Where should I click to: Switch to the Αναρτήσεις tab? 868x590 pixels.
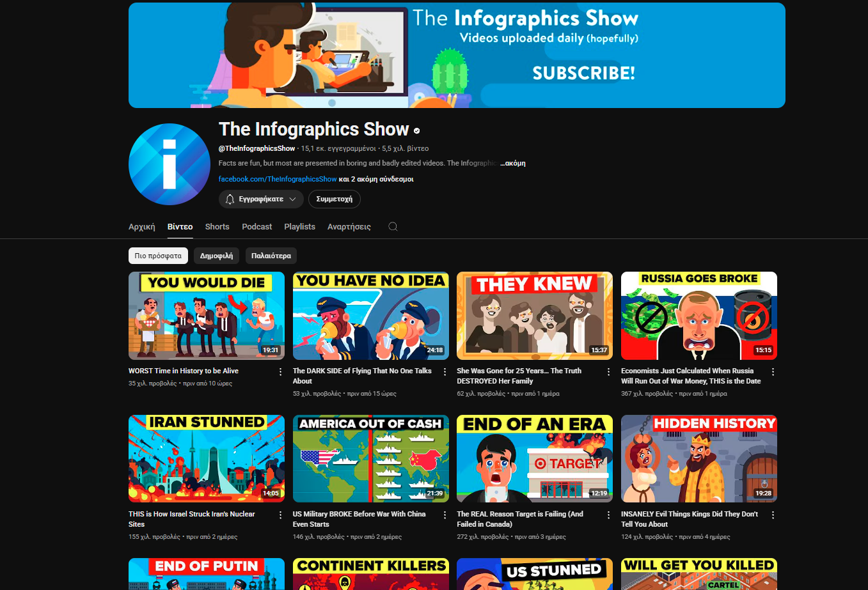pyautogui.click(x=349, y=227)
